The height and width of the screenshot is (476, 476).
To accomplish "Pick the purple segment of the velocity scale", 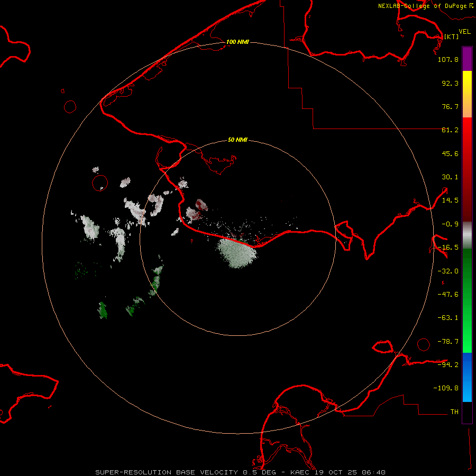I will pyautogui.click(x=467, y=59).
